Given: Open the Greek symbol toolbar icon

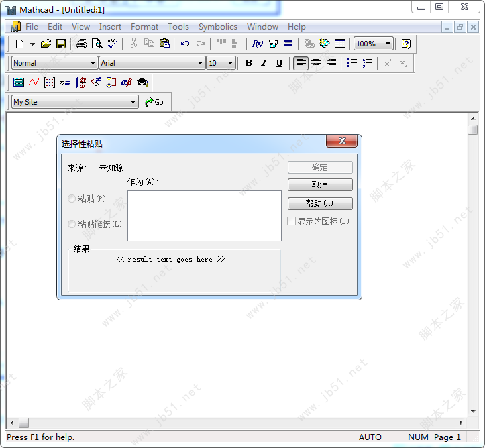Looking at the screenshot, I should (126, 82).
